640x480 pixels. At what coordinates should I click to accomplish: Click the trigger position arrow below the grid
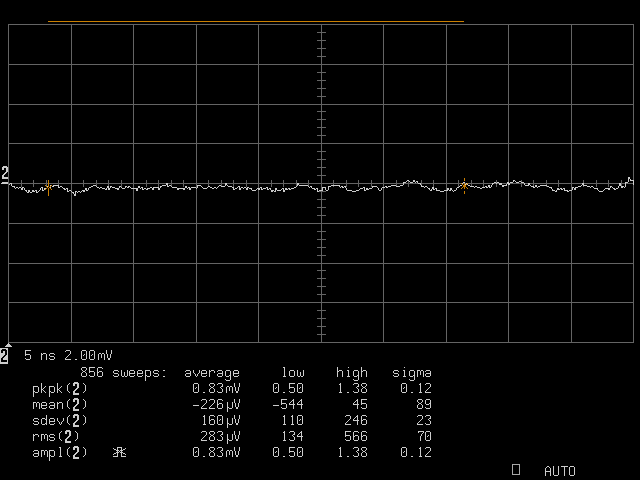click(x=8, y=345)
